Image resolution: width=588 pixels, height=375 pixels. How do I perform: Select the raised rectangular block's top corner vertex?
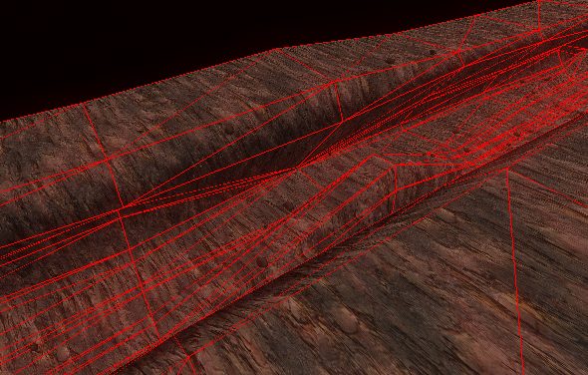(x=373, y=155)
